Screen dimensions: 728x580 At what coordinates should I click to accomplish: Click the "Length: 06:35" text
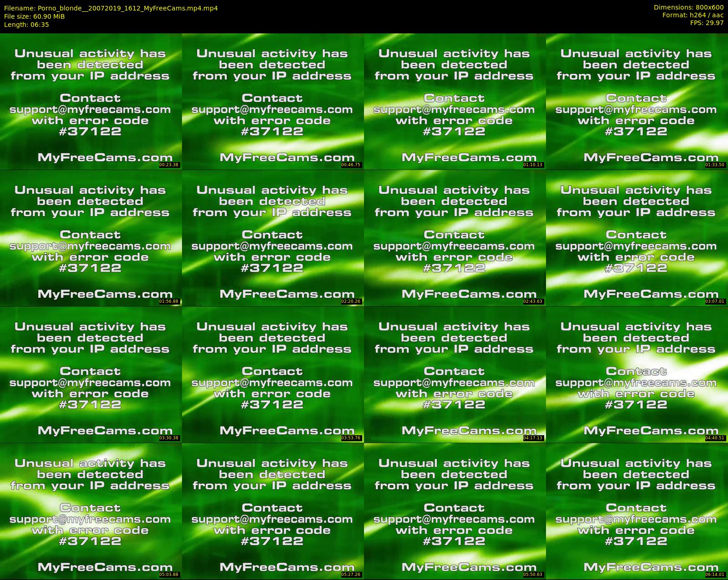[26, 25]
